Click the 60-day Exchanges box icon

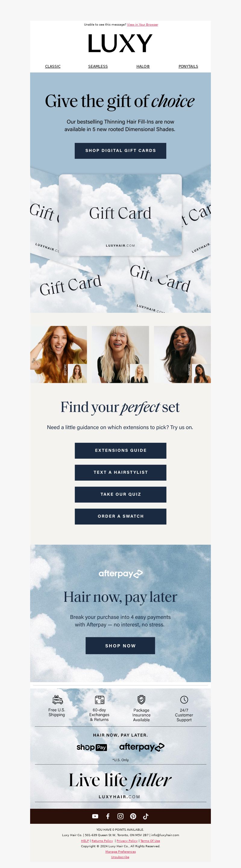[x=100, y=700]
